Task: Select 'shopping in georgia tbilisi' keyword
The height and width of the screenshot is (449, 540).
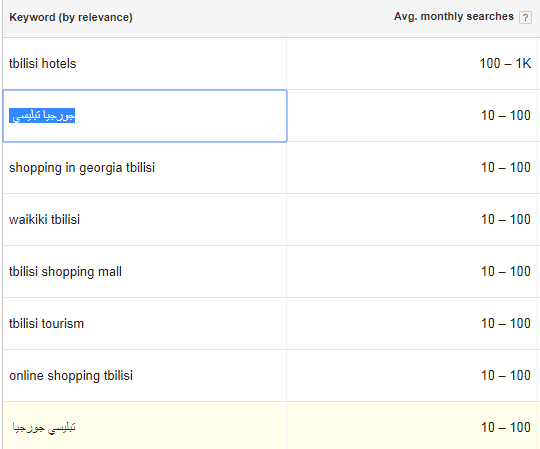Action: click(x=82, y=168)
